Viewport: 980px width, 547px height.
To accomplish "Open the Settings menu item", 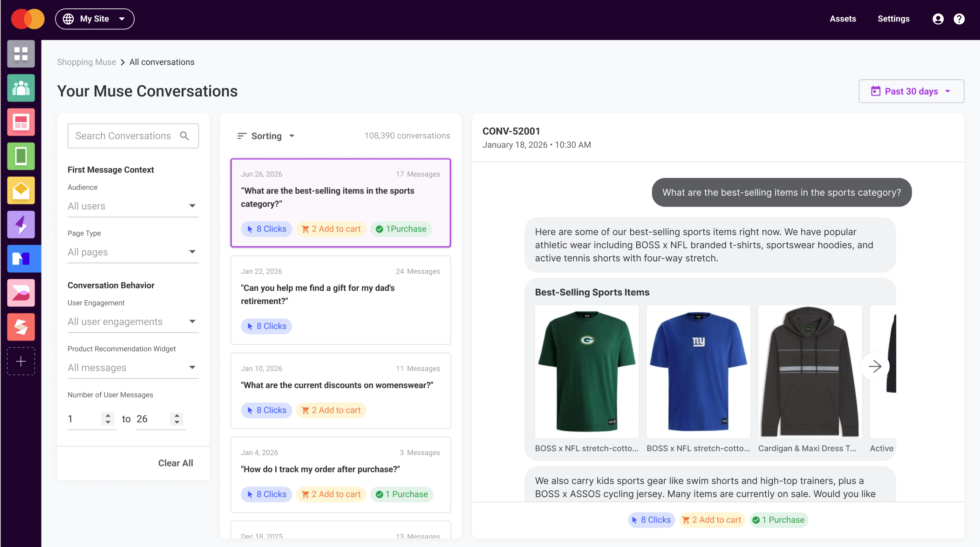I will (x=893, y=19).
